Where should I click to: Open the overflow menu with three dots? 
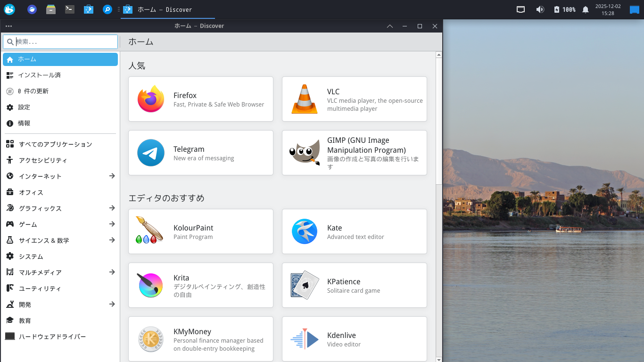8,26
